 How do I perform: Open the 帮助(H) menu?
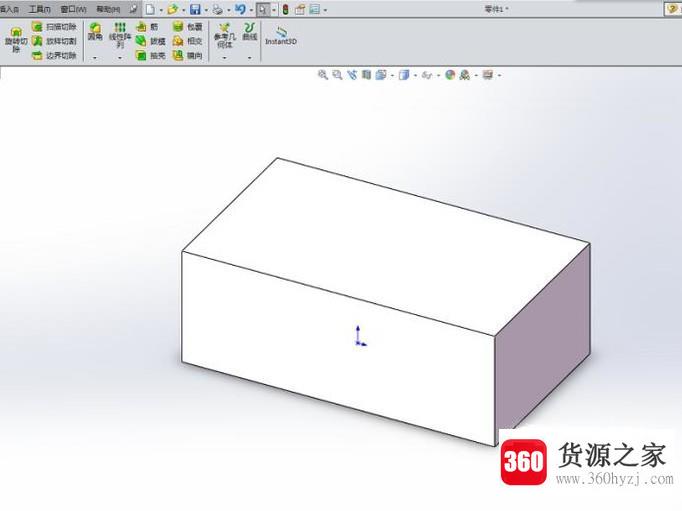coord(108,9)
